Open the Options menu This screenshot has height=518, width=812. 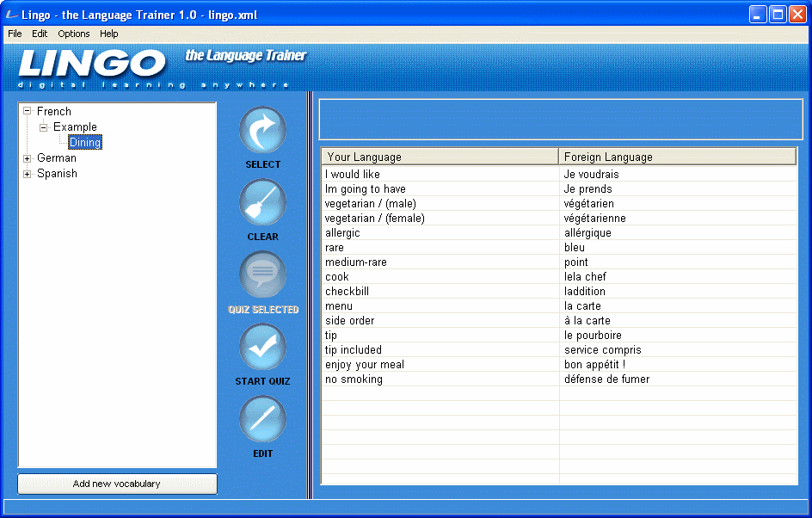pos(73,34)
